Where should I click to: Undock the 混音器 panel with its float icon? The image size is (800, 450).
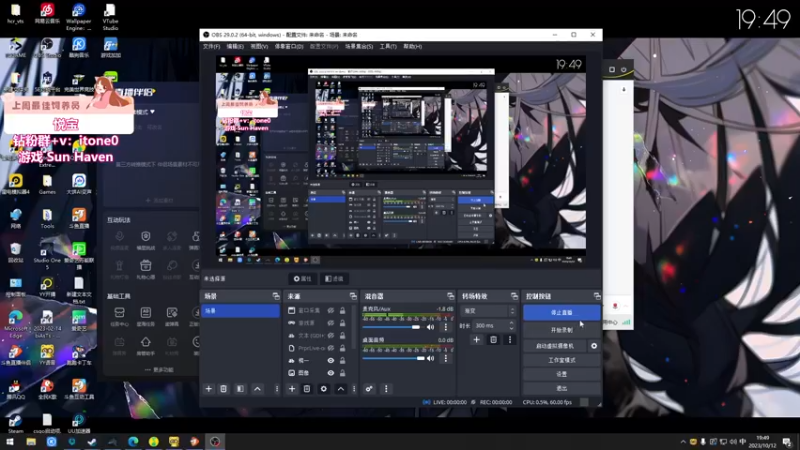(451, 296)
